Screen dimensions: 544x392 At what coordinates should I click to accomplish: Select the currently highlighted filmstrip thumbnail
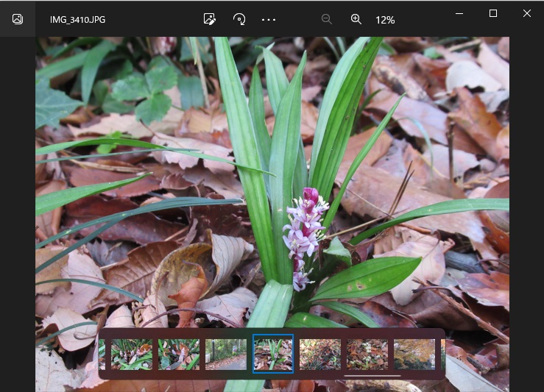[x=273, y=354]
